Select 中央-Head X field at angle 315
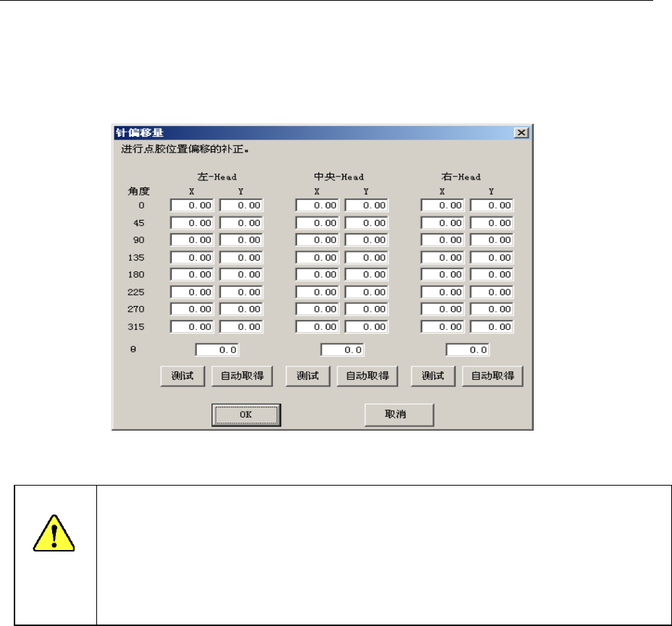The image size is (672, 626). click(x=317, y=326)
